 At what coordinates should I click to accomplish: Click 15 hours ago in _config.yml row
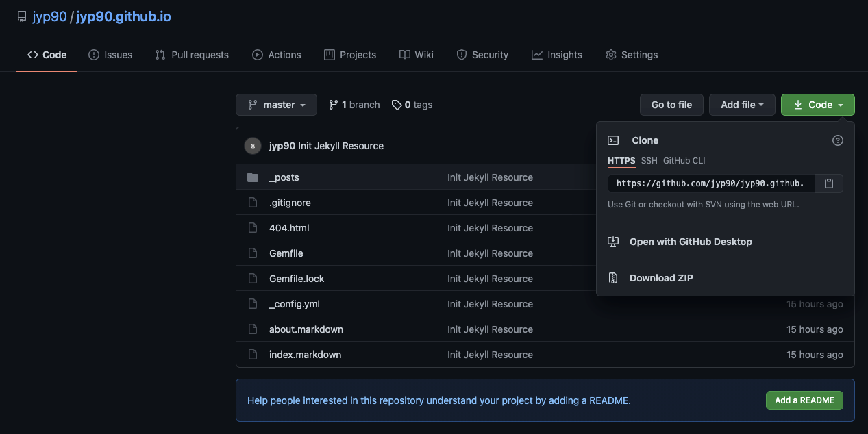(x=815, y=304)
